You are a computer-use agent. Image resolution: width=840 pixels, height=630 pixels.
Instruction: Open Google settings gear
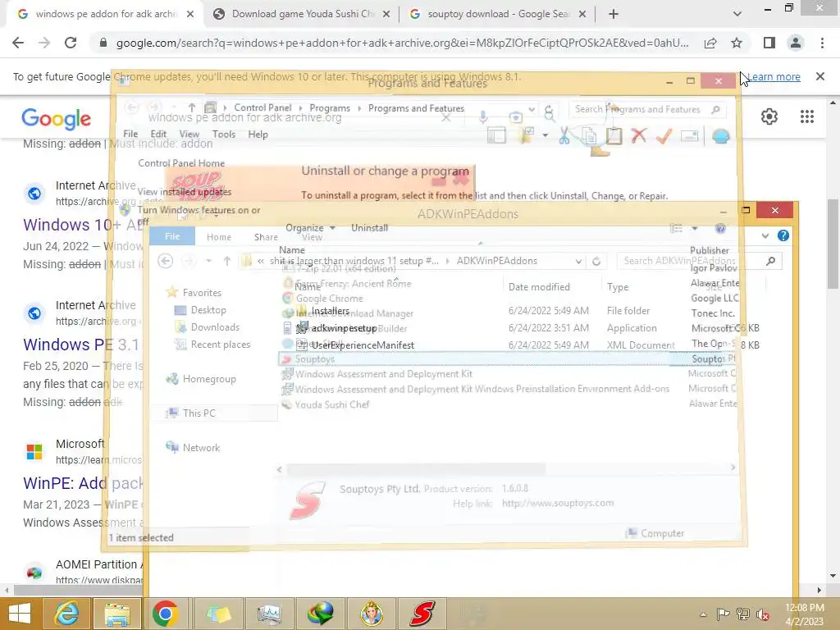coord(769,116)
